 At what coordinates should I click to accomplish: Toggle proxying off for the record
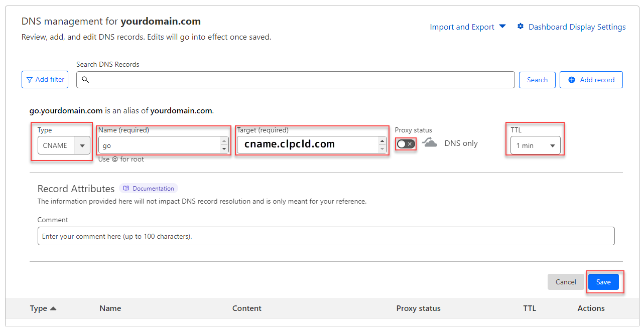(x=406, y=143)
